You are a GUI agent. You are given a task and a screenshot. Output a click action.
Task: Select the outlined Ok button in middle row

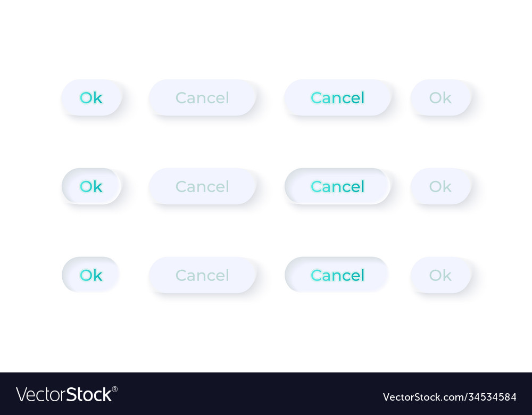tap(92, 186)
